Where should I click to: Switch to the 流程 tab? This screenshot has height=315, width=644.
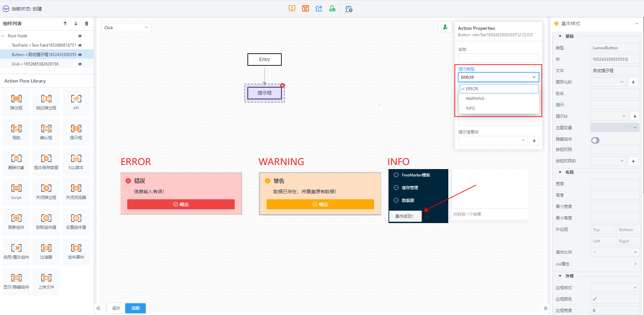pyautogui.click(x=135, y=308)
